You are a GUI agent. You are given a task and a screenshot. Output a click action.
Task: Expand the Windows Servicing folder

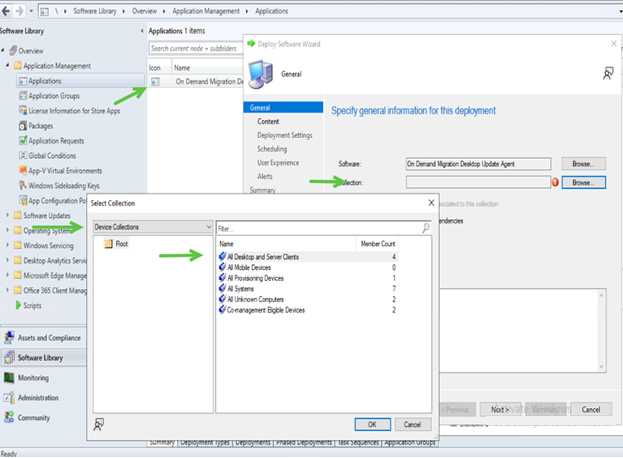(8, 245)
